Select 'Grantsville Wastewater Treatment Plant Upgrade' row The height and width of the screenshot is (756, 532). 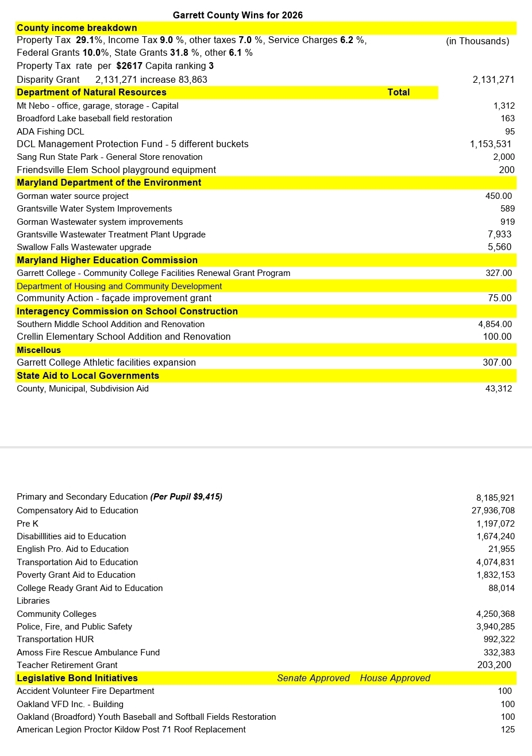click(x=111, y=235)
